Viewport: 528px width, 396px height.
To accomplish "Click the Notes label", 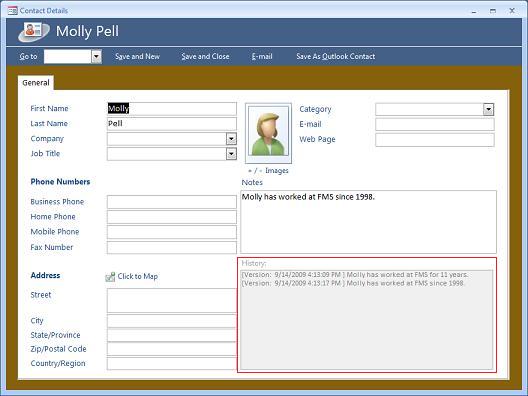I will point(252,183).
